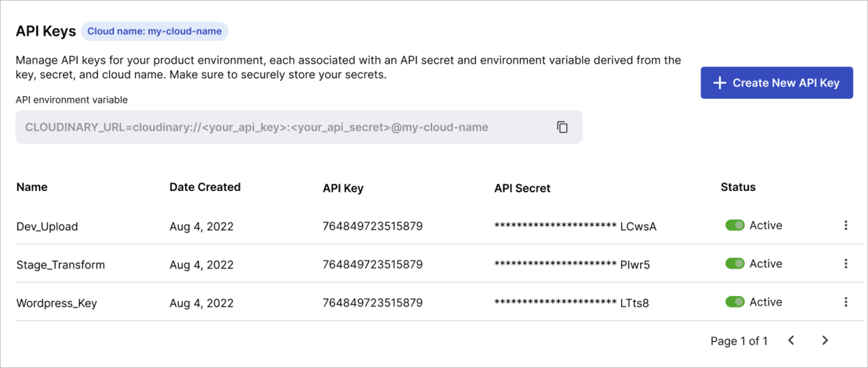Click the API secret ending in LTts8
Image resolution: width=868 pixels, height=368 pixels.
click(x=572, y=303)
